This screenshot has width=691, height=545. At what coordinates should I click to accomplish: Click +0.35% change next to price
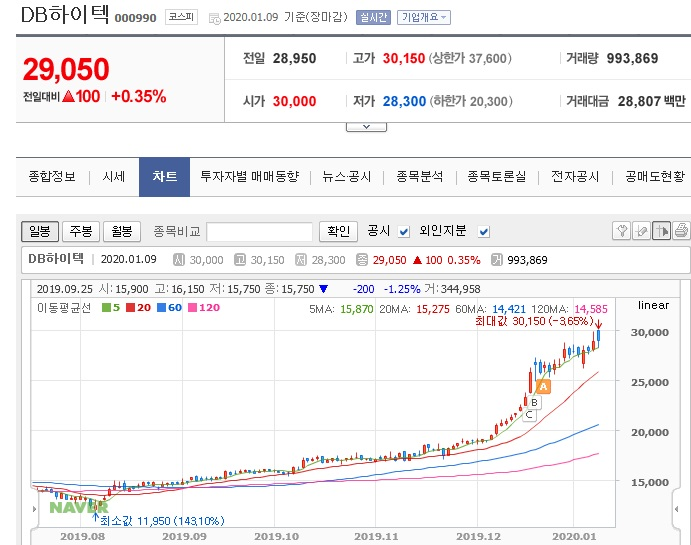(x=138, y=96)
